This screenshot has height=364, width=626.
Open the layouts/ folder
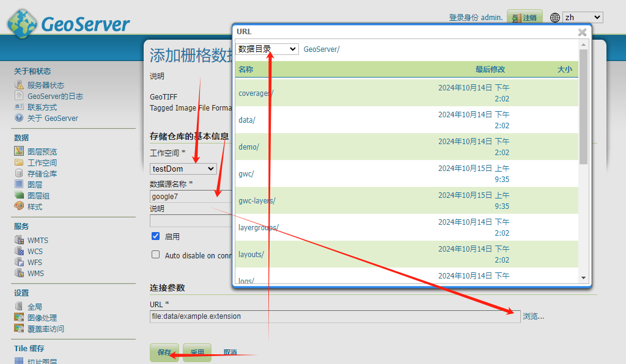[x=251, y=254]
